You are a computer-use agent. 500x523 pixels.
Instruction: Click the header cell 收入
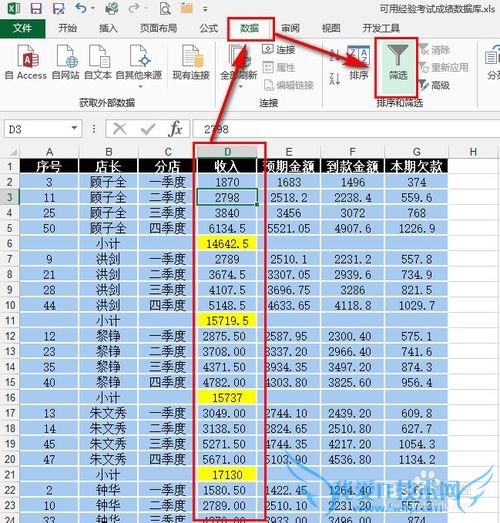[x=227, y=166]
